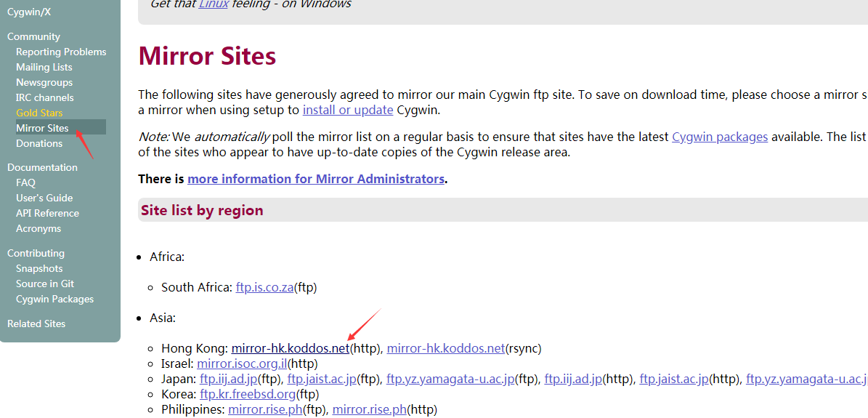Open User's Guide in sidebar

(44, 198)
